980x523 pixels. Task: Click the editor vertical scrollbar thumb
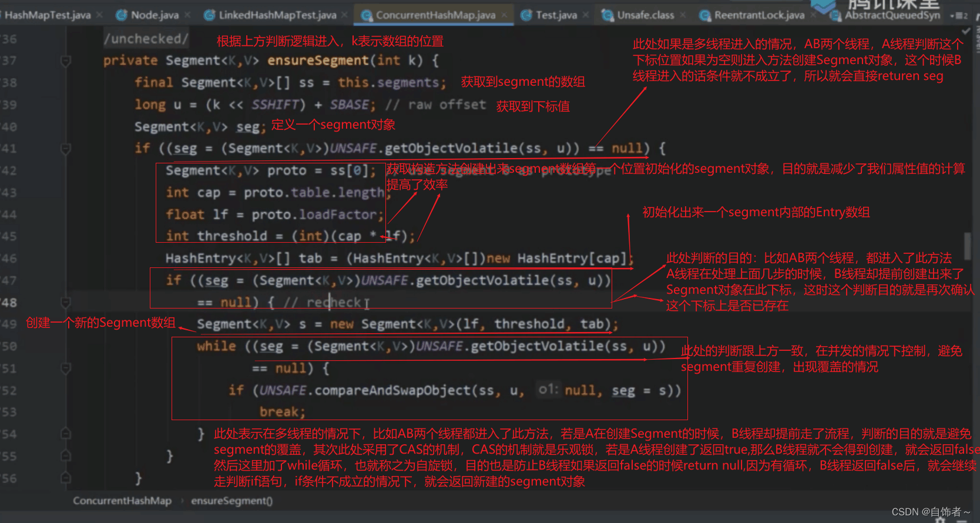point(967,246)
